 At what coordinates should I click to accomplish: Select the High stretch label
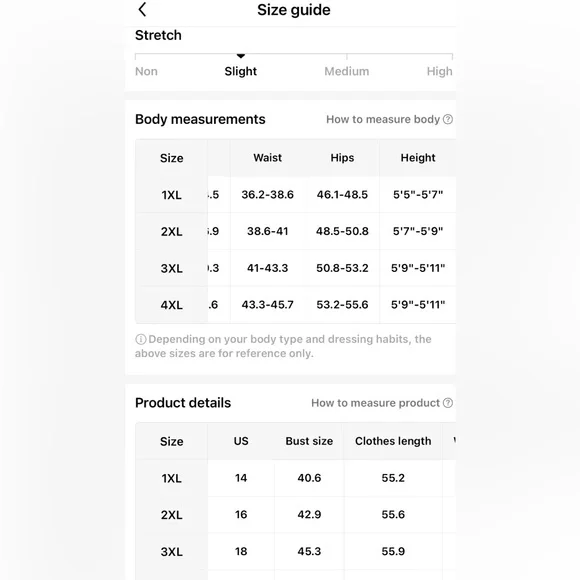pos(439,71)
